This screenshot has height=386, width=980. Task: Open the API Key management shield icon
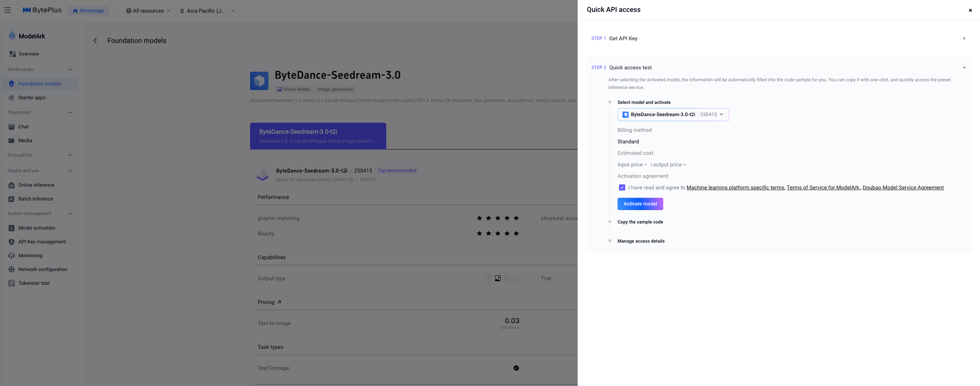coord(12,242)
